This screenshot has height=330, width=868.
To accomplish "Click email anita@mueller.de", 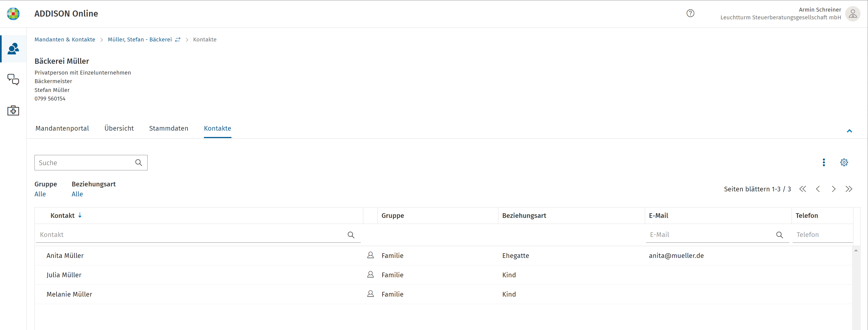I will [676, 255].
